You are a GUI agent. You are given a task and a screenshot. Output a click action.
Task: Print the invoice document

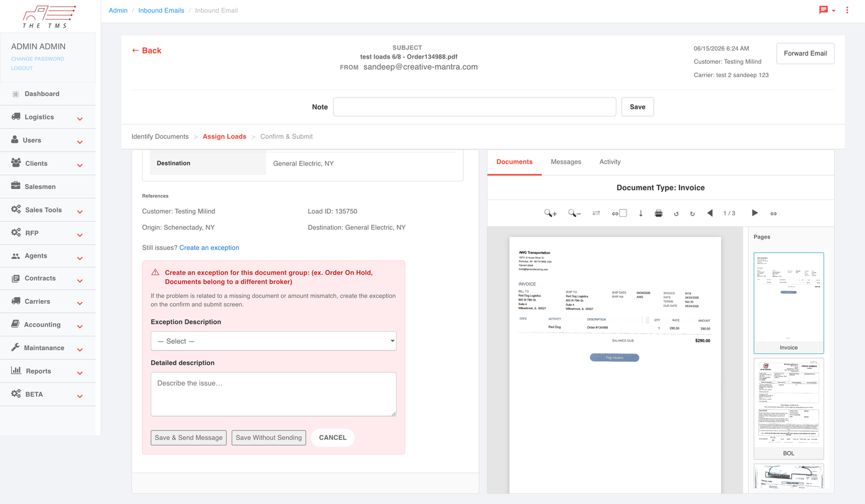pyautogui.click(x=659, y=213)
